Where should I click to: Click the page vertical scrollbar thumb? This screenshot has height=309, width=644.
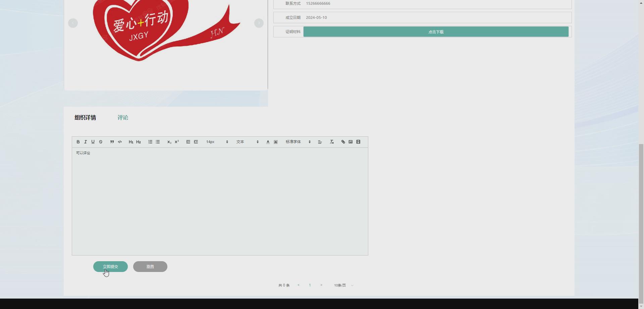pos(641,223)
